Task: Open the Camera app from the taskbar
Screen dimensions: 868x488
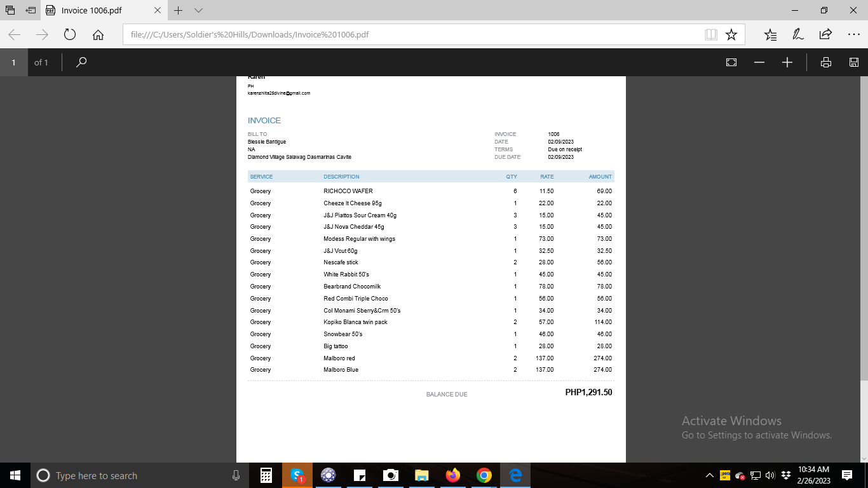Action: coord(391,475)
